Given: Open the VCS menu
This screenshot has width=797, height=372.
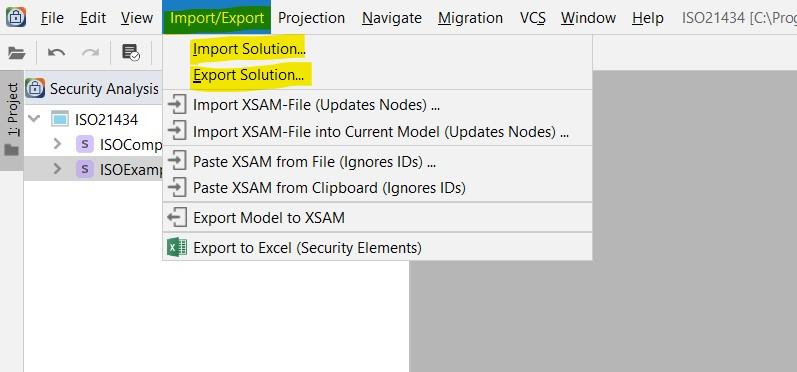Looking at the screenshot, I should (x=533, y=18).
